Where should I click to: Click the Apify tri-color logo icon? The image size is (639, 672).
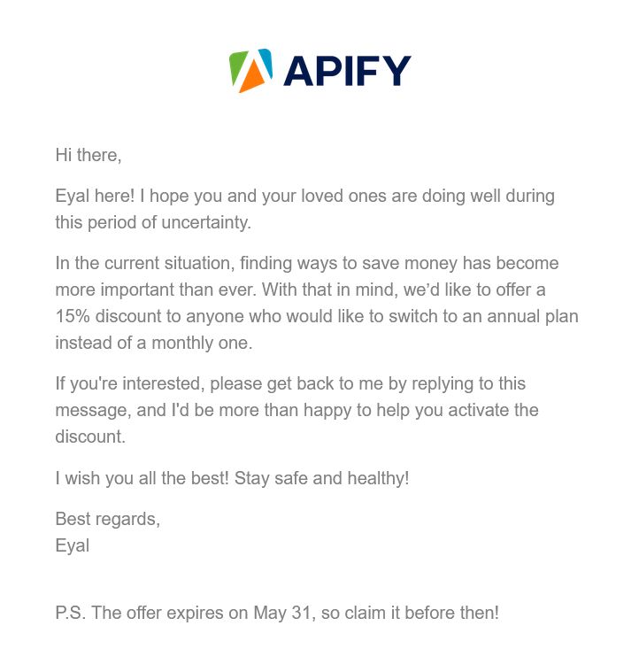click(251, 70)
